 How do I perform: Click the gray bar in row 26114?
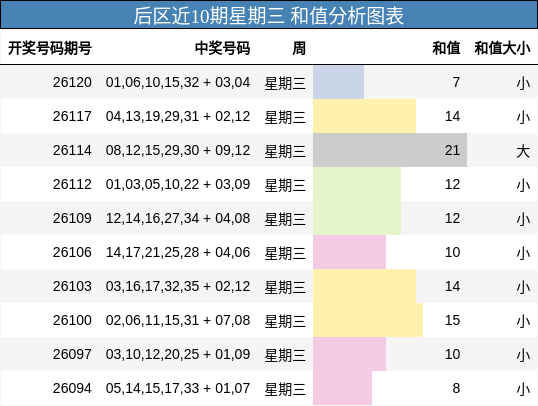click(390, 150)
